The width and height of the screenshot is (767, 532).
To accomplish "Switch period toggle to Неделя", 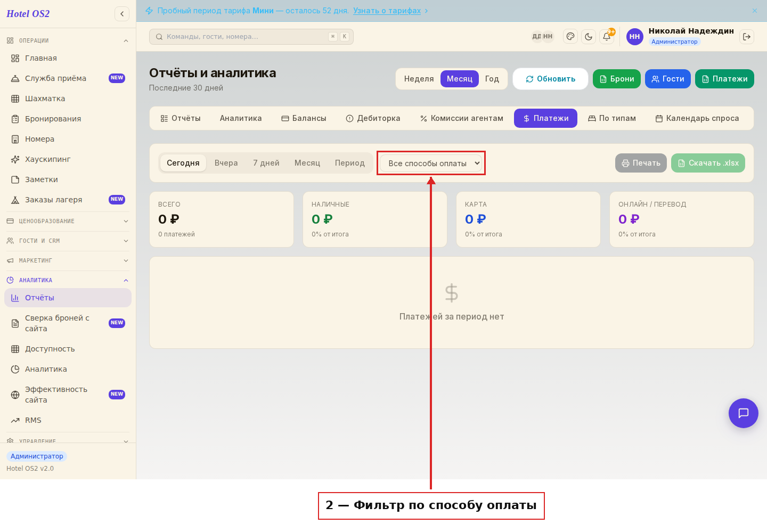I will [x=419, y=79].
